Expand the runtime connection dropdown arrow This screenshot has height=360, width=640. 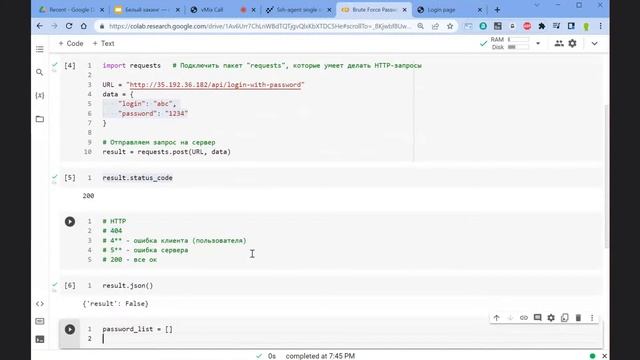[538, 43]
